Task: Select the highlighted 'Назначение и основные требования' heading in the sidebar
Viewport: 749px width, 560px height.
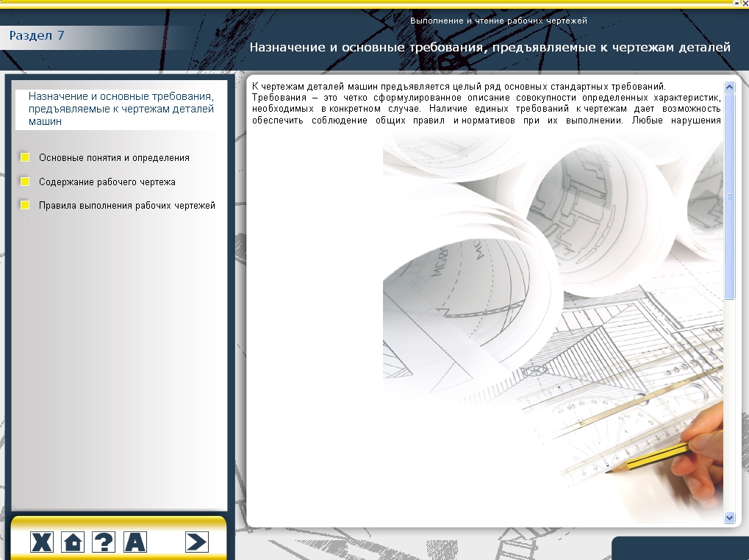Action: [121, 109]
